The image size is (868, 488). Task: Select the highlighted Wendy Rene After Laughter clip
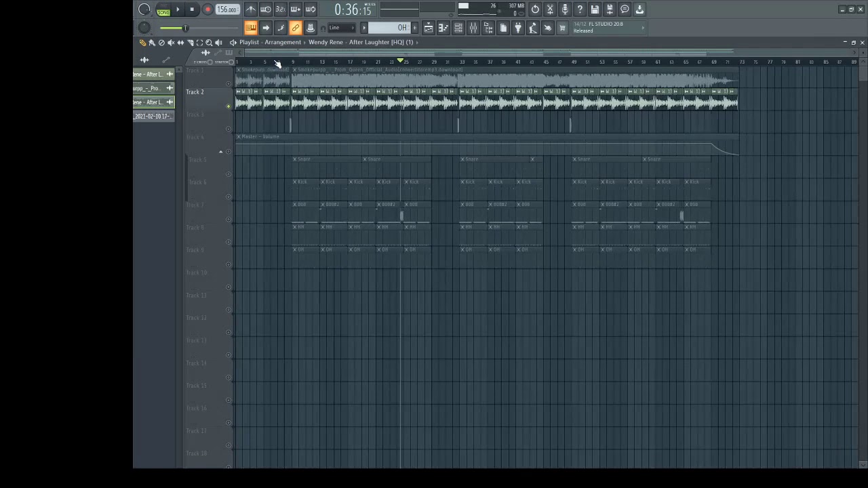tap(153, 102)
